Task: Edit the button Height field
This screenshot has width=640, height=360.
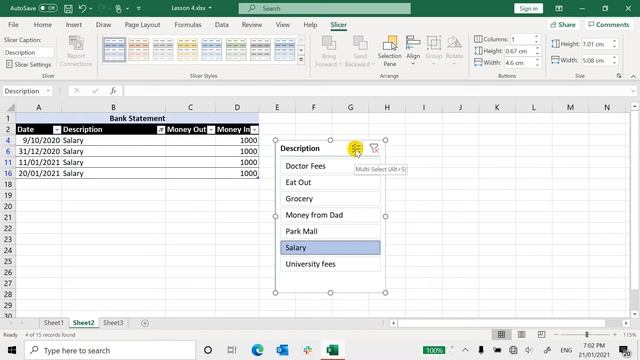Action: (519, 51)
